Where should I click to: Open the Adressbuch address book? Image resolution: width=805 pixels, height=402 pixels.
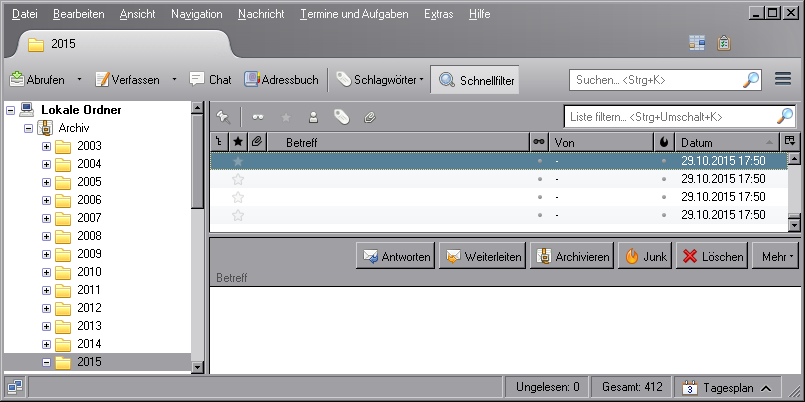pos(281,80)
